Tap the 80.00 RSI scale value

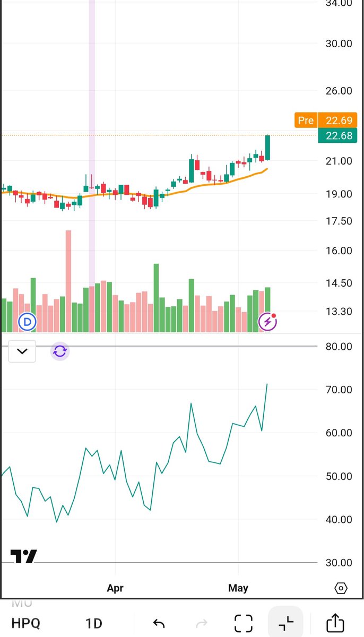coord(339,347)
